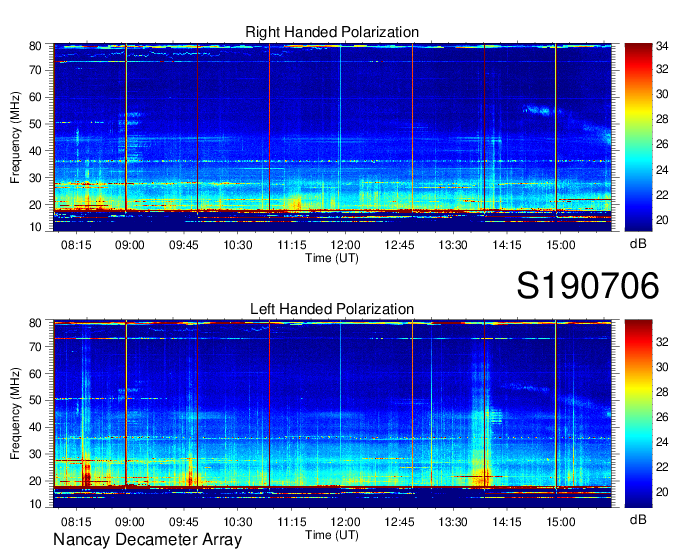This screenshot has height=552, width=680.
Task: Click the Right Handed Polarization title
Action: tap(332, 32)
